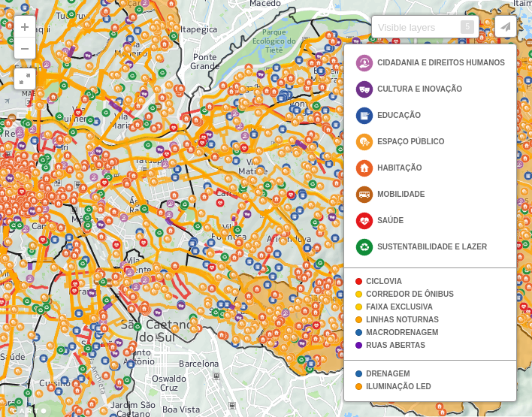Click the layer count badge showing 5
This screenshot has width=532, height=417.
coord(467,27)
